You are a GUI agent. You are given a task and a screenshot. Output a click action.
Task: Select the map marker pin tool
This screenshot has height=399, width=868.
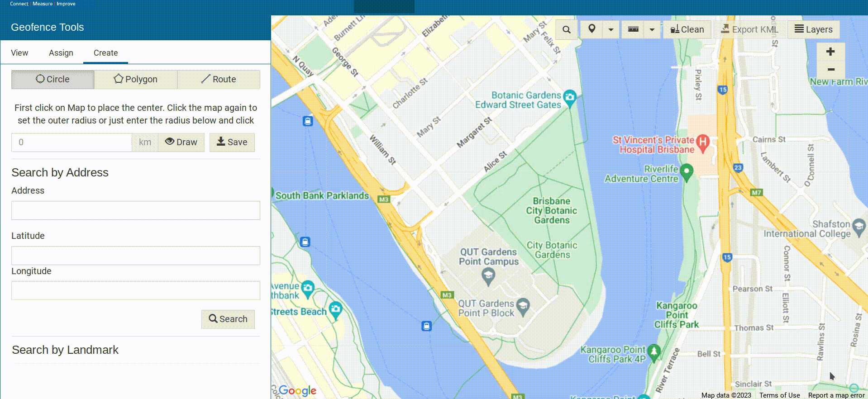click(591, 30)
